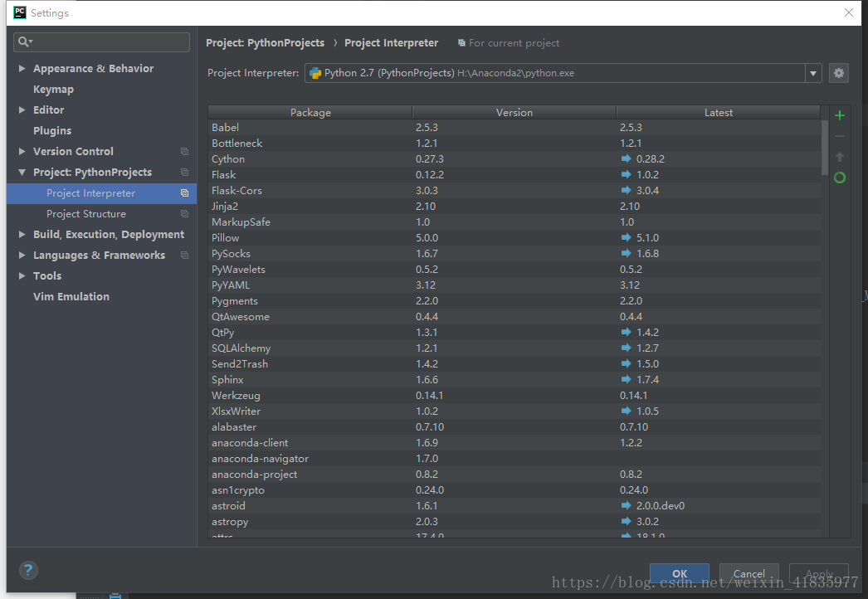This screenshot has height=599, width=868.
Task: Click the copy icon beside Languages & Frameworks
Action: click(x=184, y=256)
